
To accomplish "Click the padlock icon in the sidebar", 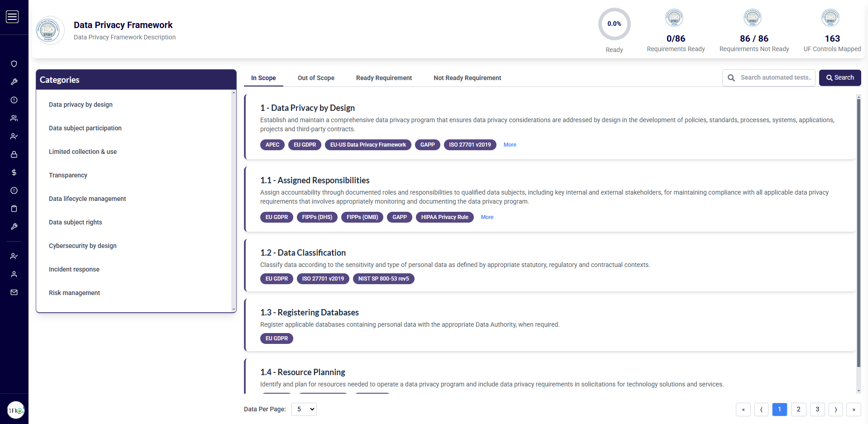I will tap(14, 154).
